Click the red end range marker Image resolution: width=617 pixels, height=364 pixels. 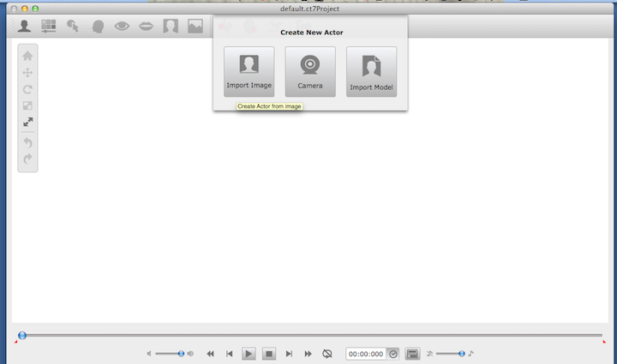click(x=604, y=342)
